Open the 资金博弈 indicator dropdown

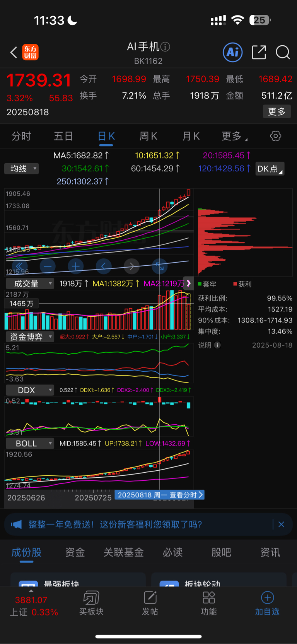[x=30, y=337]
